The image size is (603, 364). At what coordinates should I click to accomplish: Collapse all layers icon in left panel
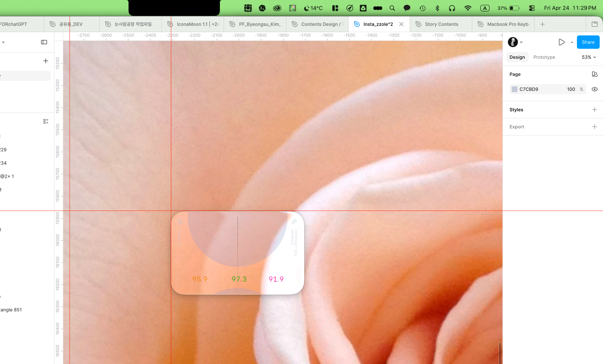click(45, 121)
